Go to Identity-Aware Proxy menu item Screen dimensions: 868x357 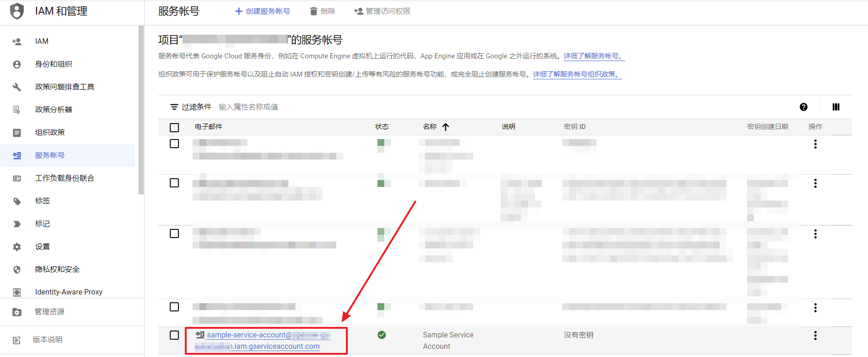click(x=68, y=292)
